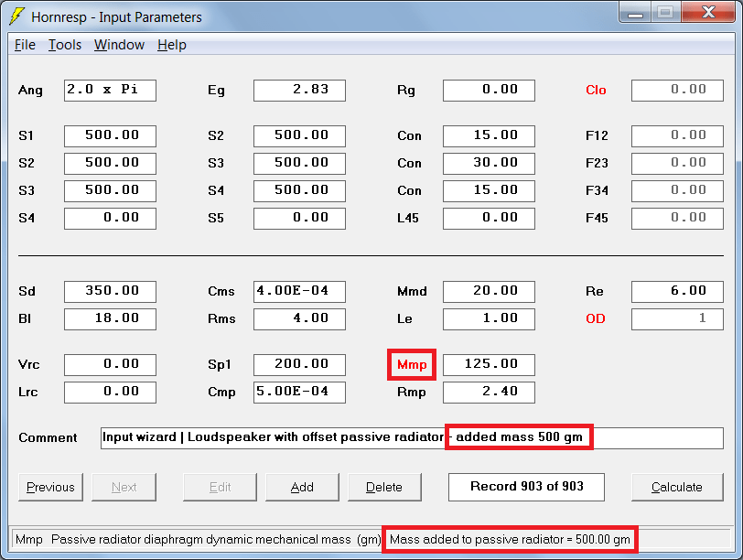Click the Mmd mass field

coord(489,291)
